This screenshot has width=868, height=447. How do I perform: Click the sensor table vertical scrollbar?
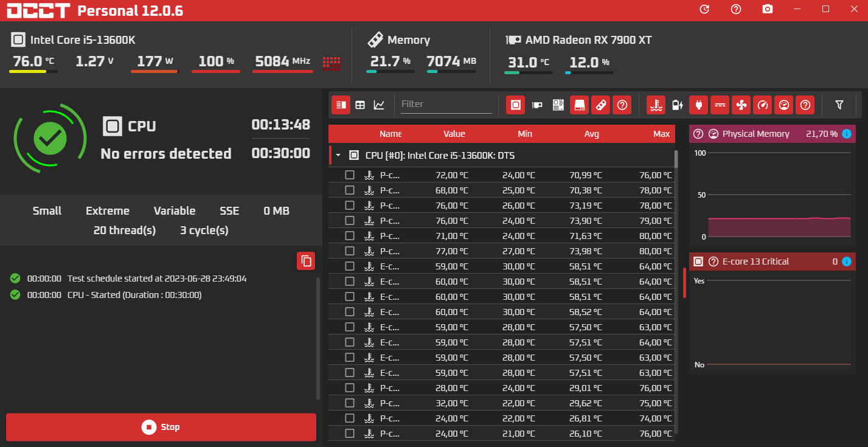point(676,159)
